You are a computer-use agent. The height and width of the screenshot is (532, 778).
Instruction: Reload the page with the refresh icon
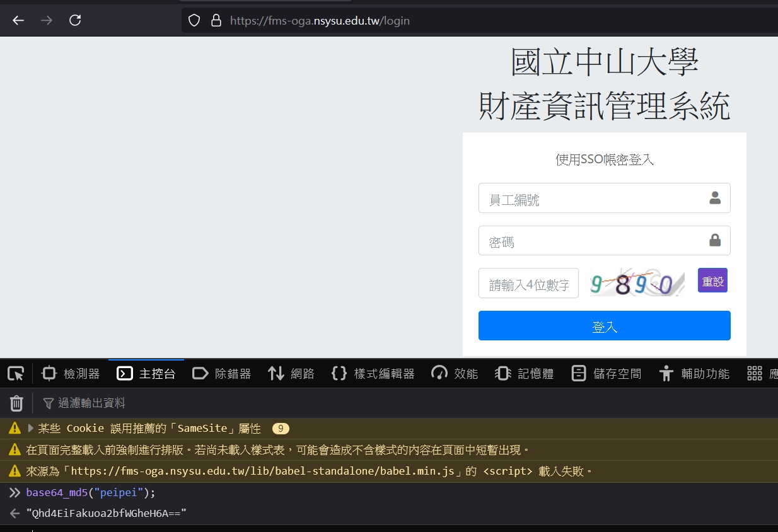(x=75, y=20)
